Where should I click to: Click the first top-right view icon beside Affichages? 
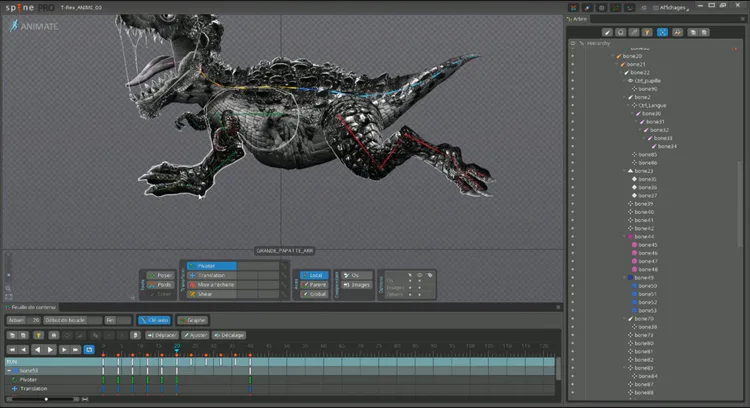coord(573,8)
